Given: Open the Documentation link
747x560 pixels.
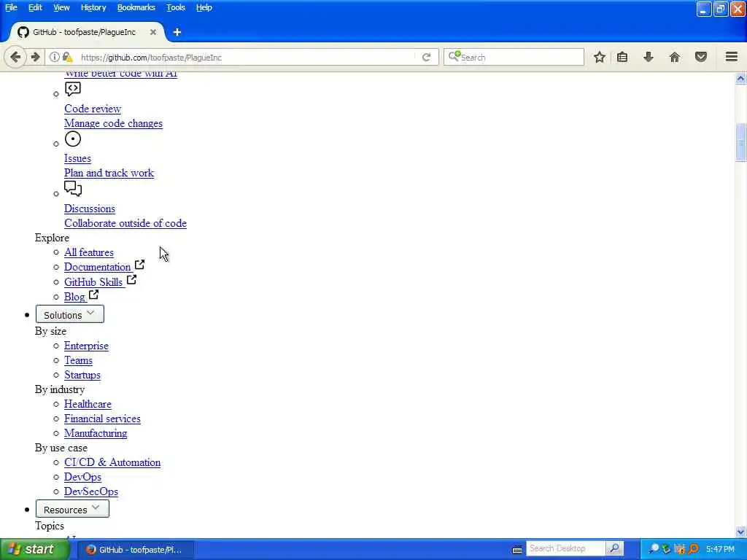Looking at the screenshot, I should (97, 267).
